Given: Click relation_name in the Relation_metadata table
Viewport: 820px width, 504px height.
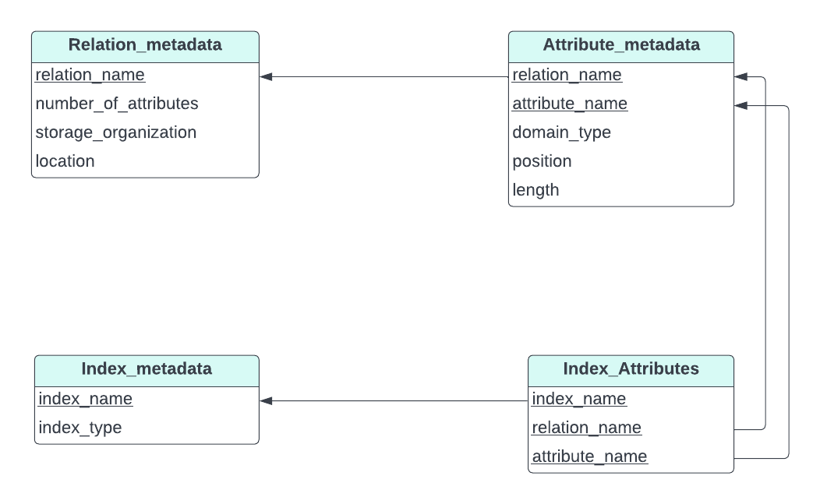Looking at the screenshot, I should [x=90, y=76].
